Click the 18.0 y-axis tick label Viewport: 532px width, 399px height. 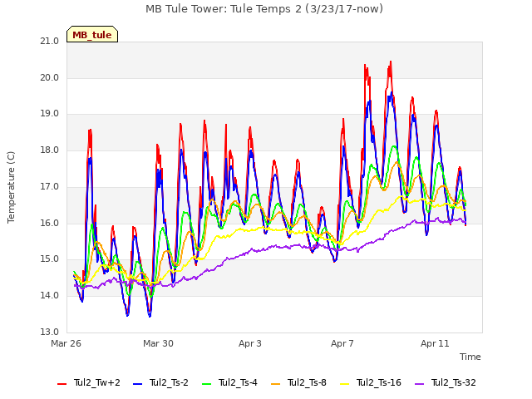(50, 150)
